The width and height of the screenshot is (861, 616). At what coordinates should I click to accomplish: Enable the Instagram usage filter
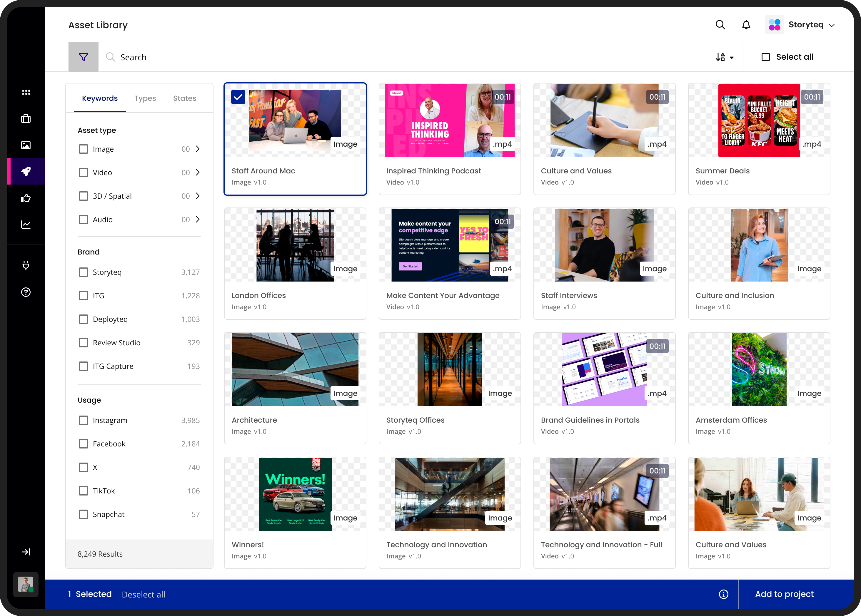(84, 420)
